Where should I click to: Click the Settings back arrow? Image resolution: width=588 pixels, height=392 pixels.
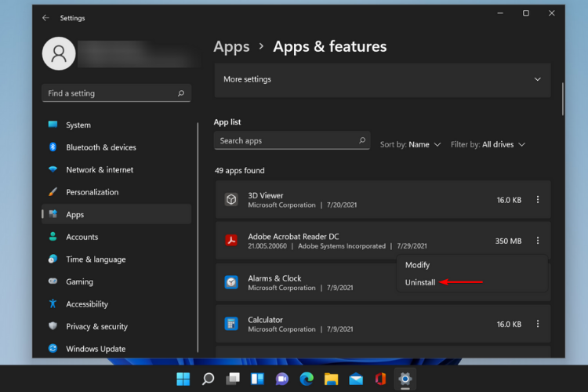tap(45, 17)
